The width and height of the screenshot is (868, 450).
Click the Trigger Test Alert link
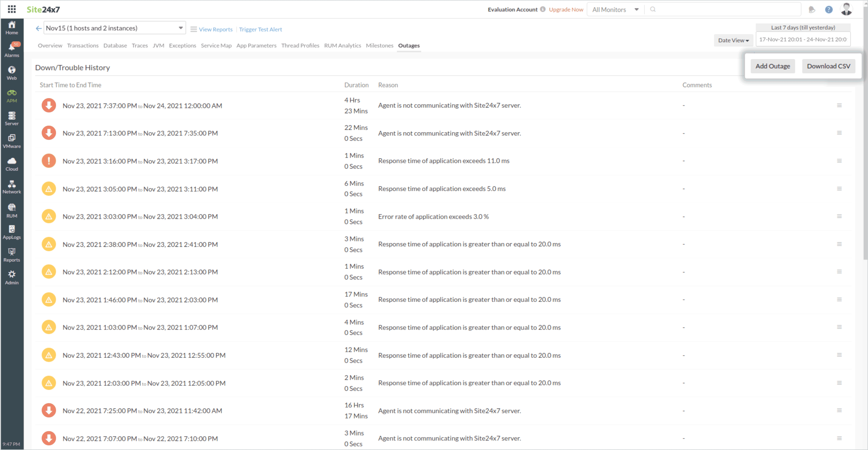(260, 29)
